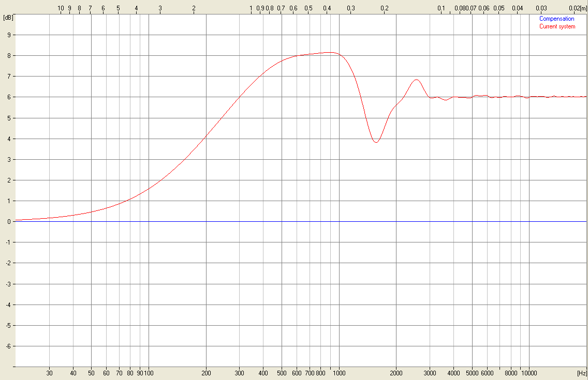Image resolution: width=588 pixels, height=380 pixels.
Task: Click the -6 tick on the dB axis
Action: (x=9, y=346)
